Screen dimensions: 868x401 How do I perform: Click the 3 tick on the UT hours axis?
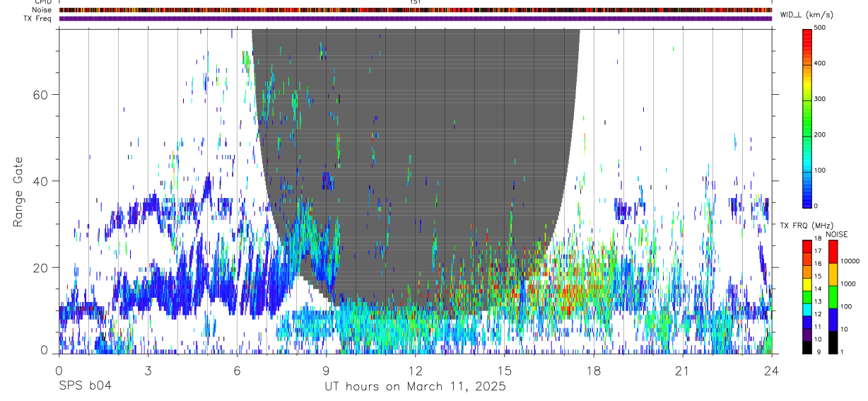point(148,370)
